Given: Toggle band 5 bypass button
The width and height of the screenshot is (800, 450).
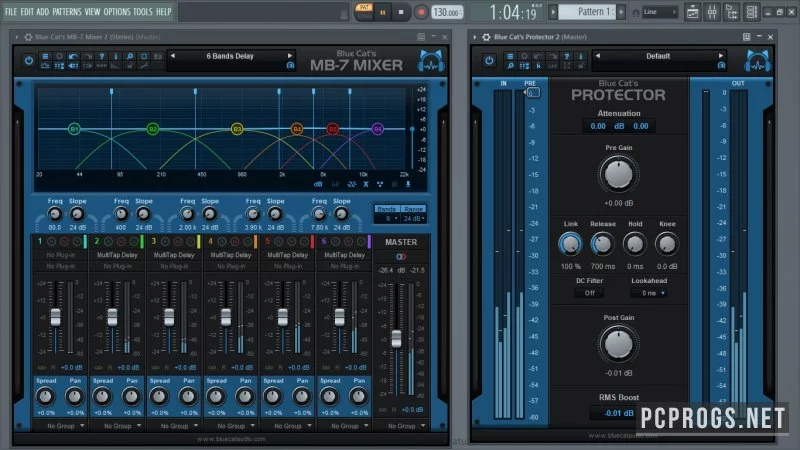Looking at the screenshot, I should pyautogui.click(x=279, y=241).
